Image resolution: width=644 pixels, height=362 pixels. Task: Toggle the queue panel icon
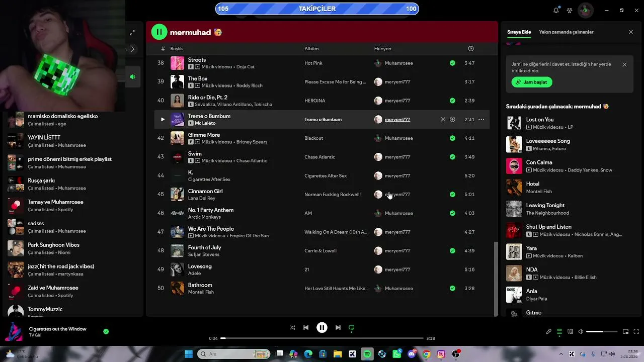(559, 332)
